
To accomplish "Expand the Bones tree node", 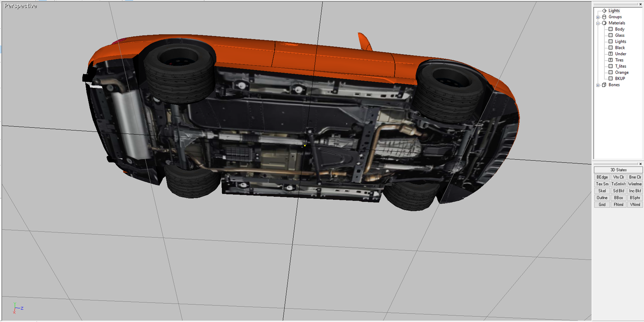I will pyautogui.click(x=598, y=85).
